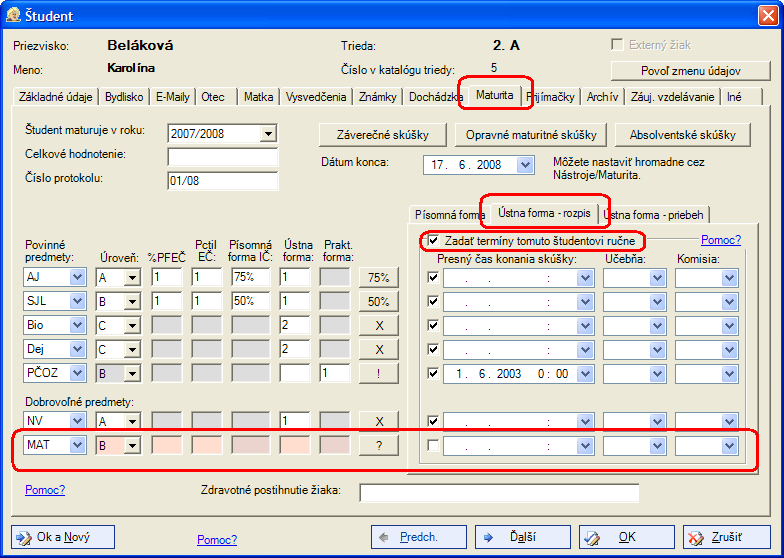Switch to the Písomná forma tab
This screenshot has height=558, width=784.
446,215
